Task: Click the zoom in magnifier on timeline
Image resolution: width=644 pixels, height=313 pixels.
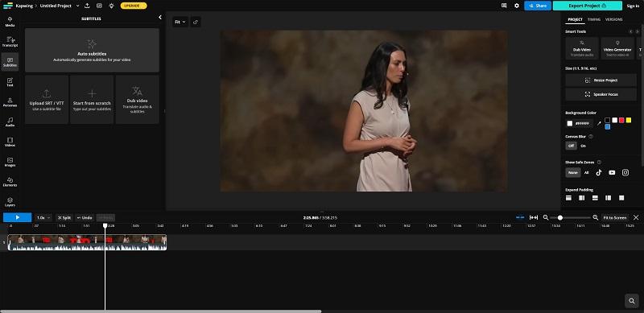Action: (596, 218)
